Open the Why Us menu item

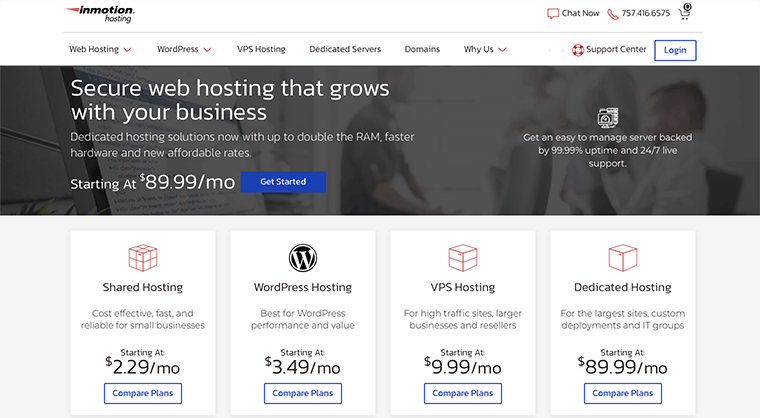[x=478, y=49]
